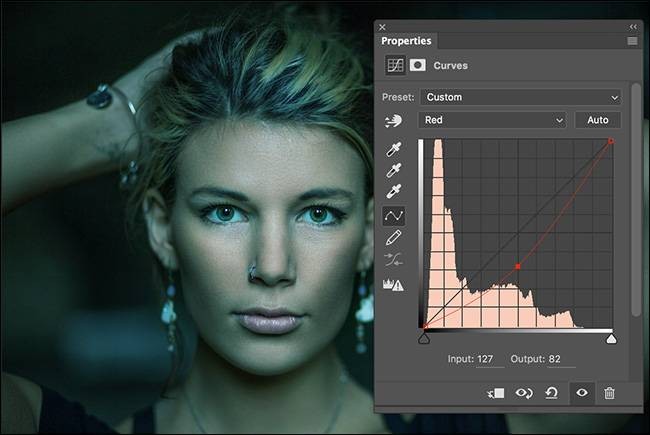Click the smooth curve values icon
The image size is (650, 435).
click(393, 260)
